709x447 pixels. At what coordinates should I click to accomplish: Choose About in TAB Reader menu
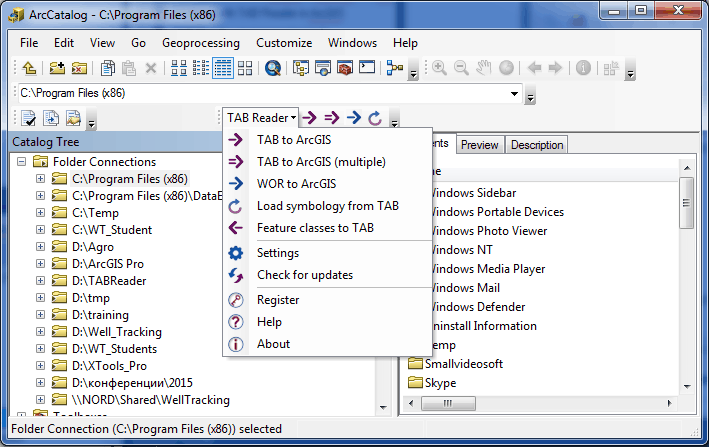point(327,344)
